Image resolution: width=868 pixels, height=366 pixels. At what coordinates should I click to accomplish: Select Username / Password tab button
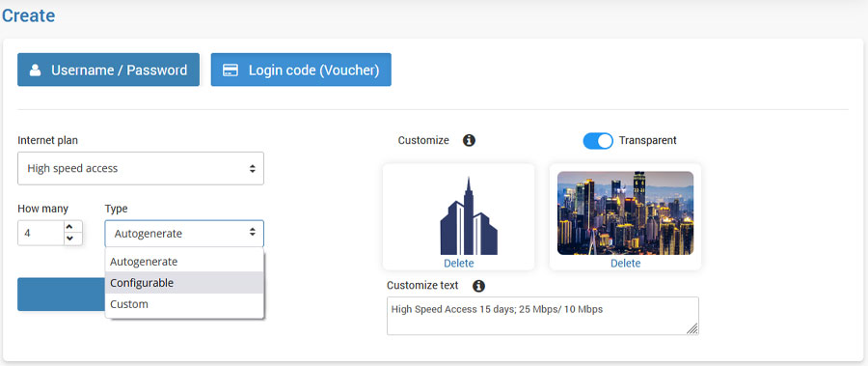point(108,70)
